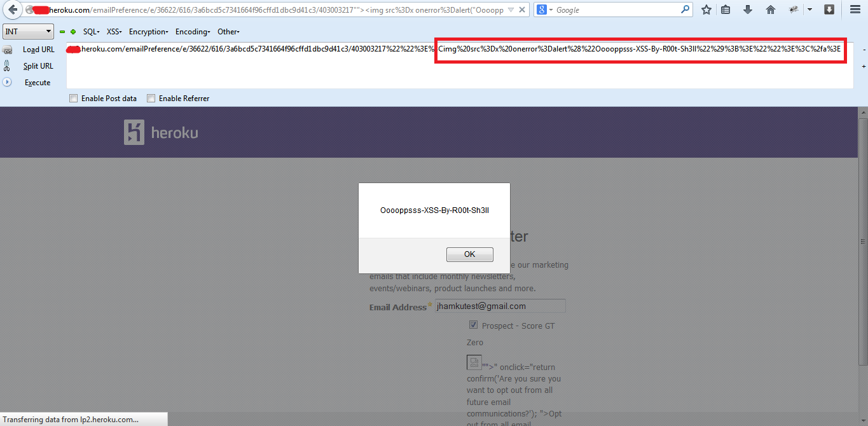
Task: Click the Execute button
Action: coord(38,83)
